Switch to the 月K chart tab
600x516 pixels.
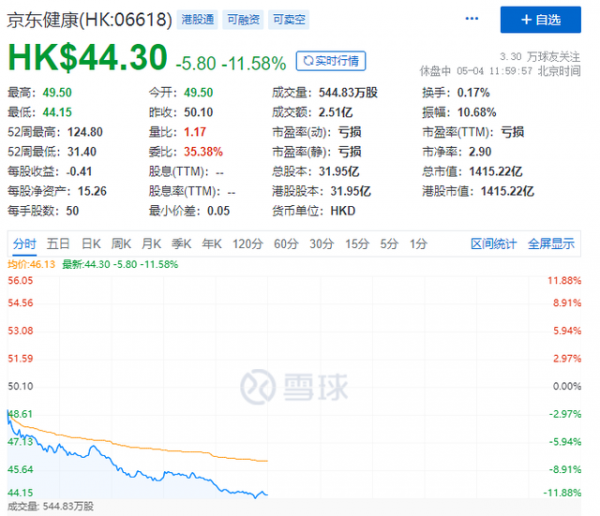[152, 244]
